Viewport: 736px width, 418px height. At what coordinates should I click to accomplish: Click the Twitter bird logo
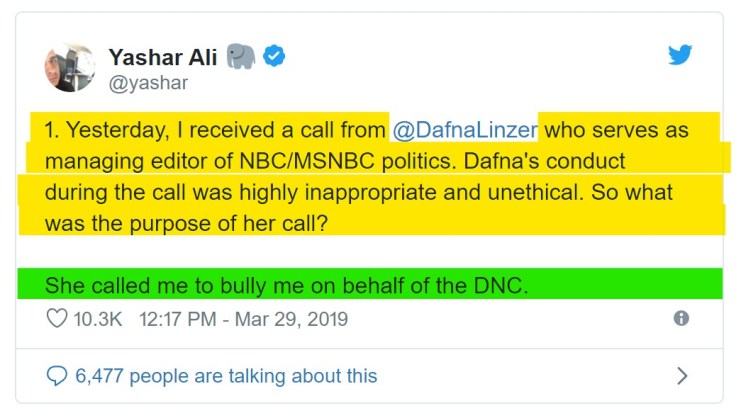click(x=680, y=55)
